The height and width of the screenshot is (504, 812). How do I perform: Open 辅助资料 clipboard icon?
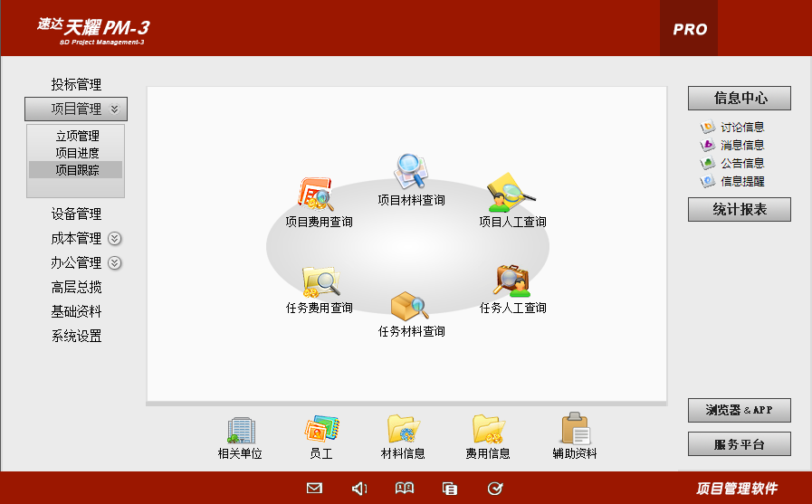pyautogui.click(x=575, y=430)
